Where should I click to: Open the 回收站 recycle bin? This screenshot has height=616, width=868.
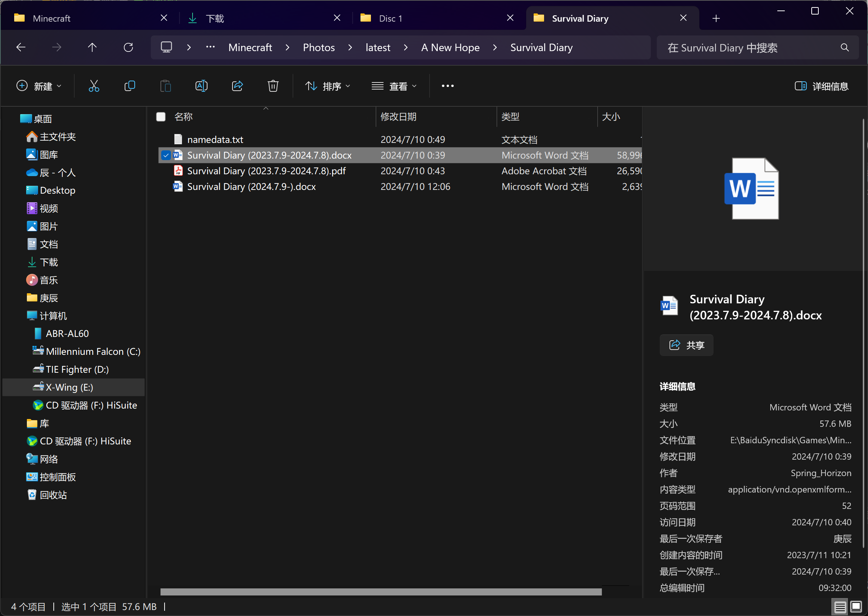coord(47,495)
